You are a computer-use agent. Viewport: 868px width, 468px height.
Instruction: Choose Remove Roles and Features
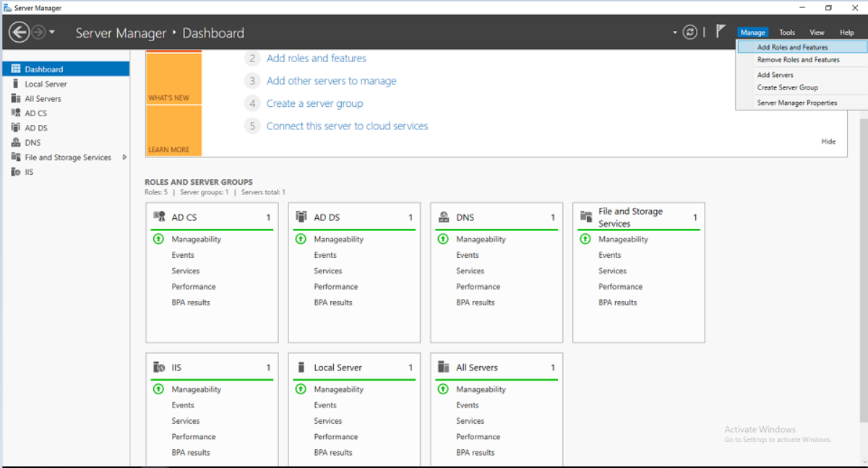(x=802, y=60)
